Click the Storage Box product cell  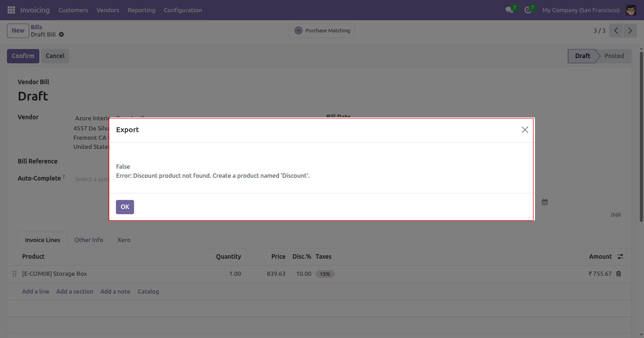point(55,274)
